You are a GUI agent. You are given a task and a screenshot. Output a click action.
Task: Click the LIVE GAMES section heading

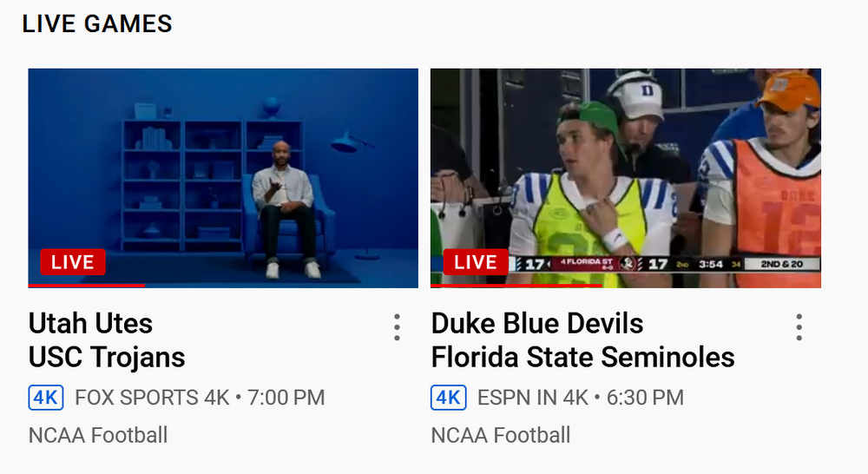coord(97,24)
